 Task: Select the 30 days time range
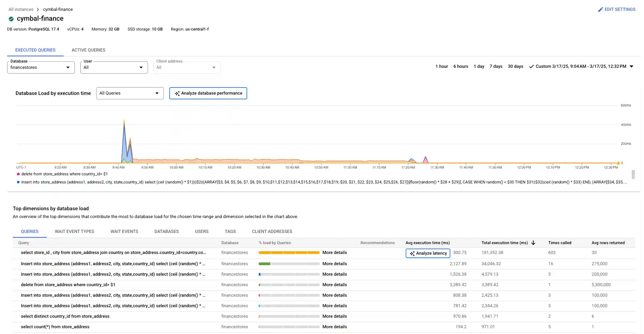515,66
